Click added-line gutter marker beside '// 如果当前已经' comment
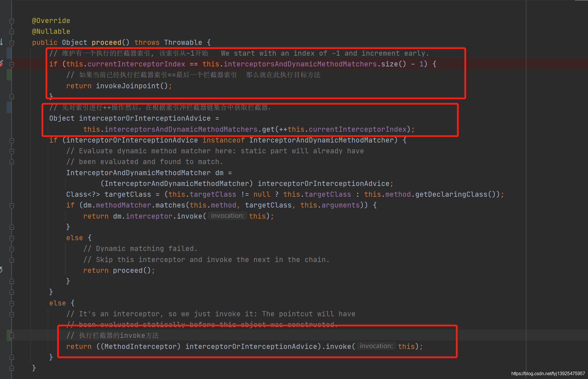 (x=9, y=75)
